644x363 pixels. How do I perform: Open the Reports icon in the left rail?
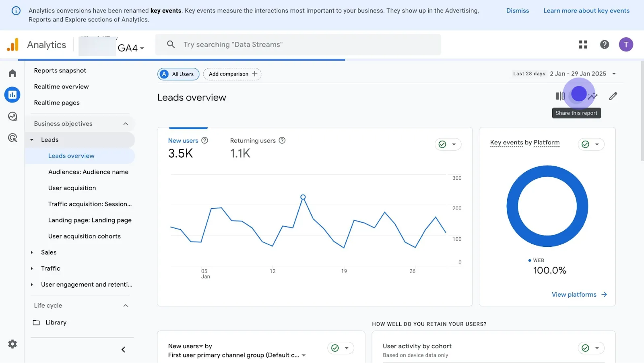[x=12, y=95]
